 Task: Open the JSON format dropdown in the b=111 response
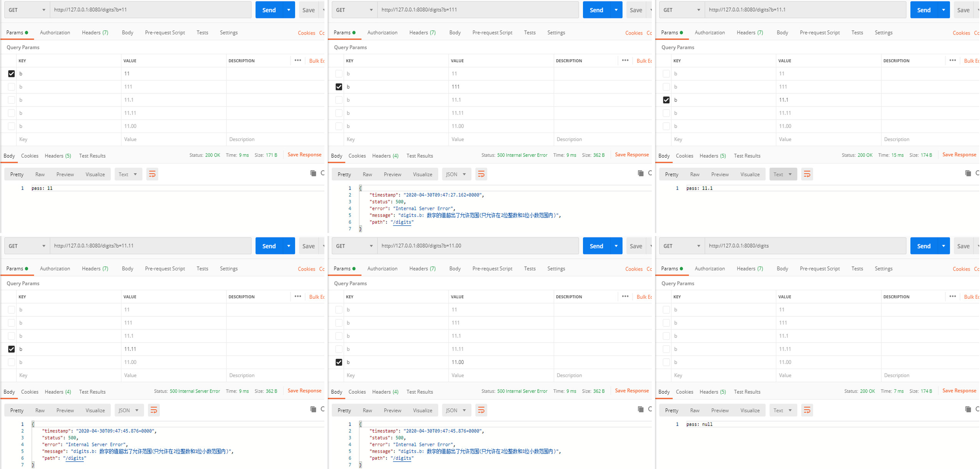456,174
